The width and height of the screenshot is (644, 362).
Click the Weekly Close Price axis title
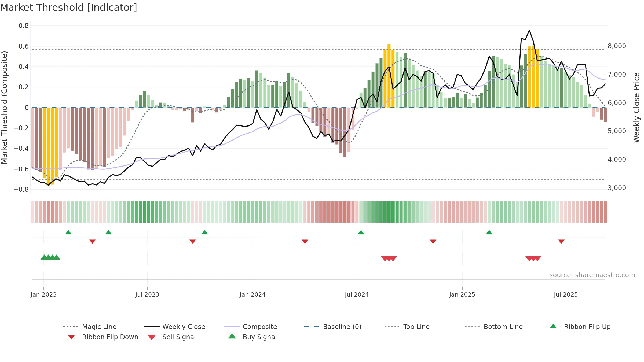(637, 108)
